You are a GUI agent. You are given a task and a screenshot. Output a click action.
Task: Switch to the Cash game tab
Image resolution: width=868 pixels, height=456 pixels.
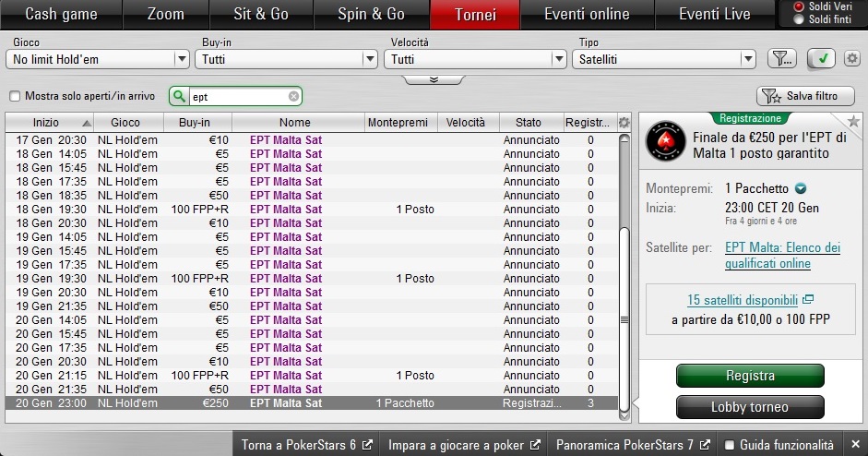61,15
